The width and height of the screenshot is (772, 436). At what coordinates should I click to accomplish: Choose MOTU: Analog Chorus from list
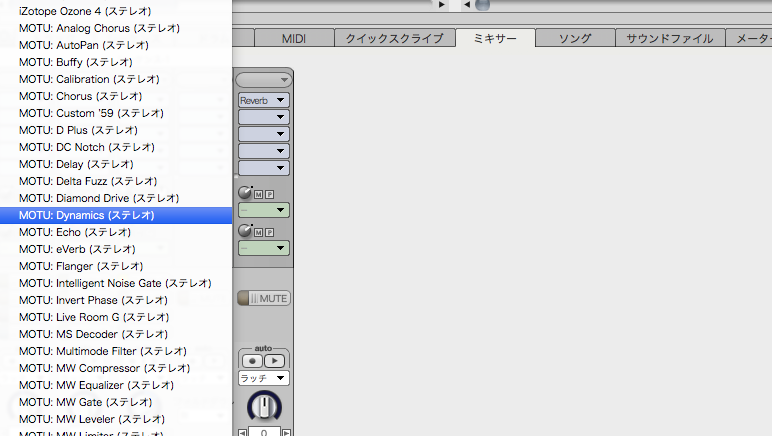coord(116,28)
